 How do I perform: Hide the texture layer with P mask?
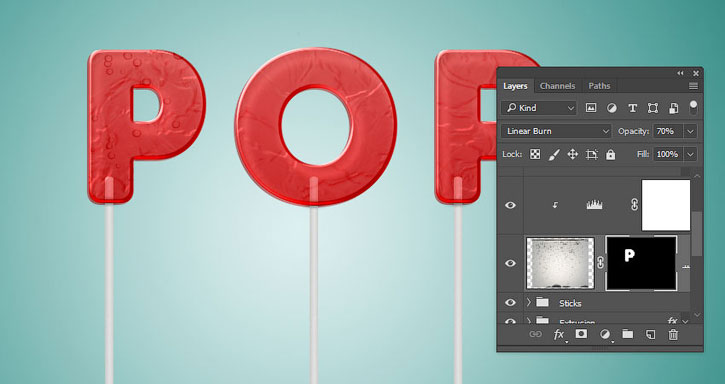(x=510, y=263)
